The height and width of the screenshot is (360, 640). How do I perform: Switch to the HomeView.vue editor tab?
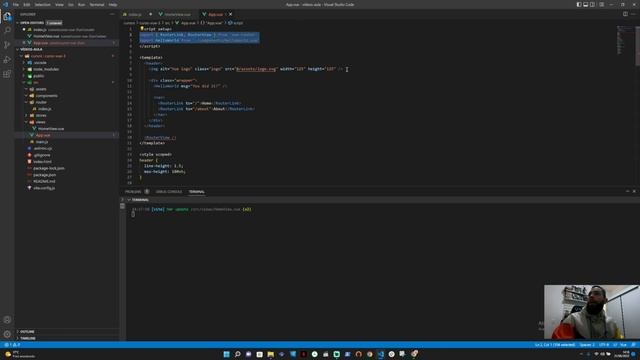click(x=177, y=14)
